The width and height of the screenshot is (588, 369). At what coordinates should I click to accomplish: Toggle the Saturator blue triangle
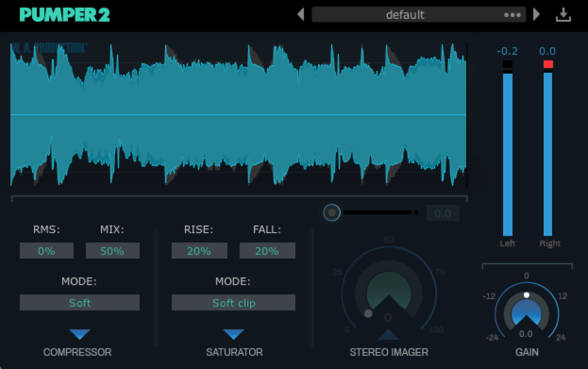(233, 334)
